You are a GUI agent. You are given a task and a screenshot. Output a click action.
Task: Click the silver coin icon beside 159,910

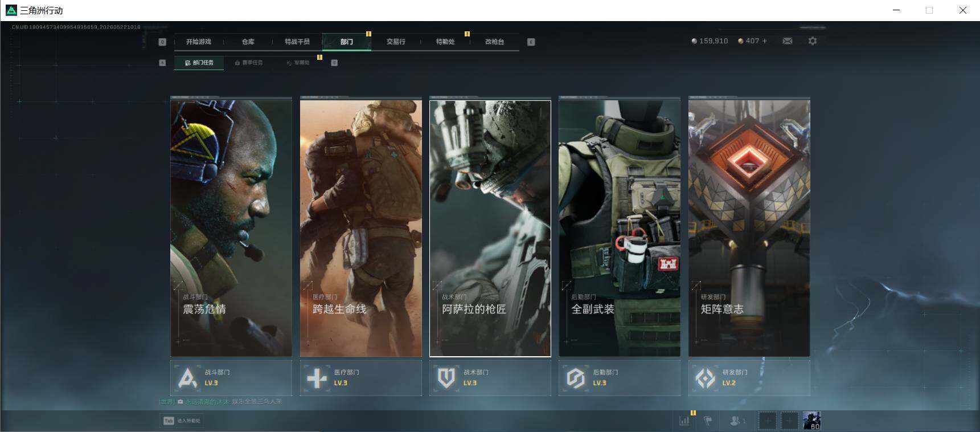pyautogui.click(x=694, y=41)
